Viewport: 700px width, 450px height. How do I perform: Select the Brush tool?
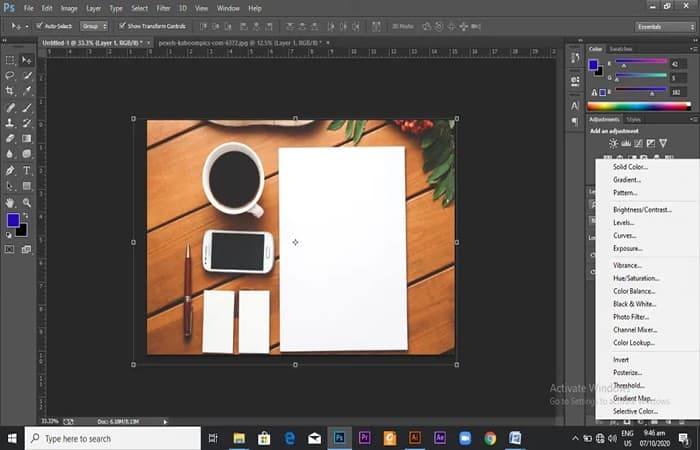(26, 107)
